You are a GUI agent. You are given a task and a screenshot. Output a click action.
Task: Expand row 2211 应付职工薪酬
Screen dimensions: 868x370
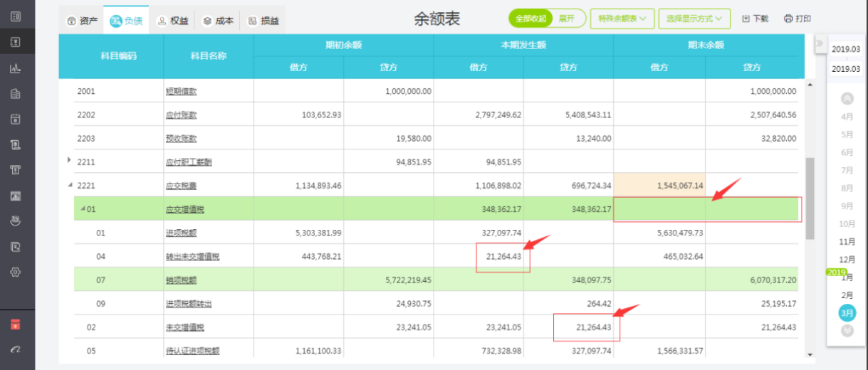(69, 161)
